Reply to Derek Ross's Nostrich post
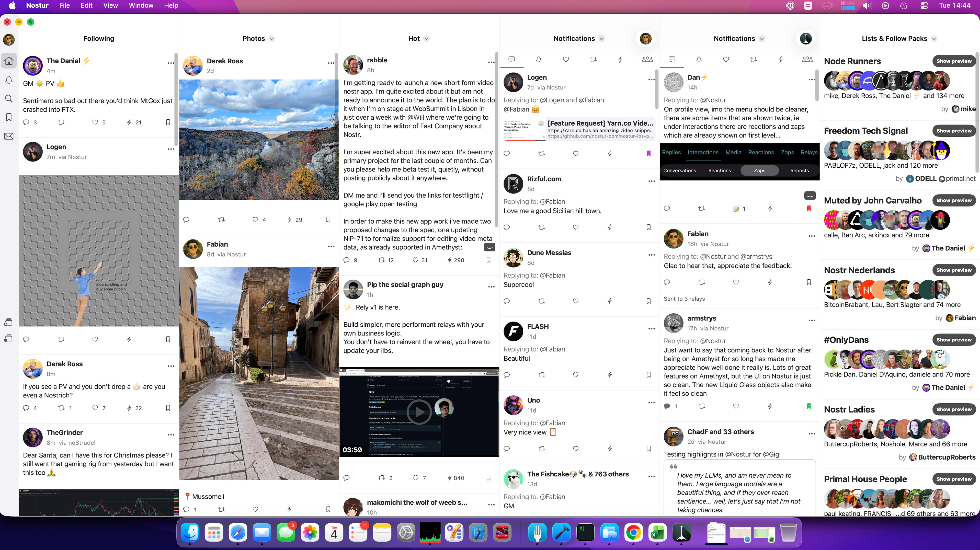980x550 pixels. click(26, 408)
